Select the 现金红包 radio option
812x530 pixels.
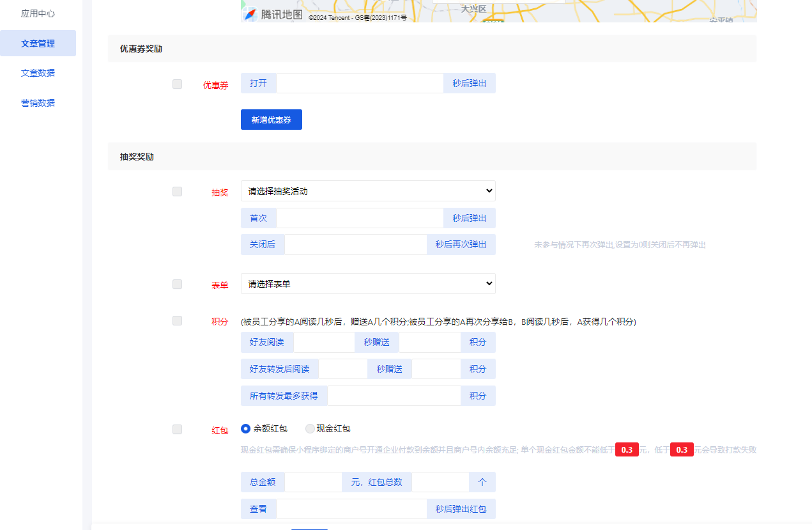(x=310, y=429)
